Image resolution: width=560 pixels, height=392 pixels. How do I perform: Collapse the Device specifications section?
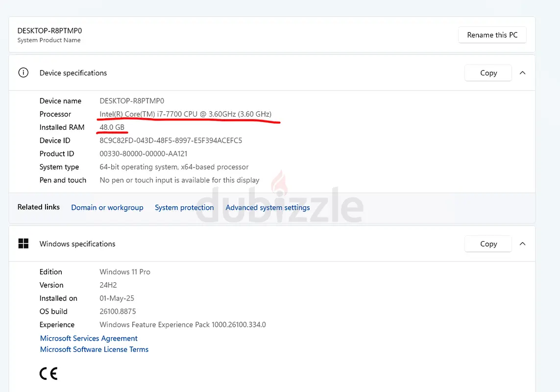522,73
